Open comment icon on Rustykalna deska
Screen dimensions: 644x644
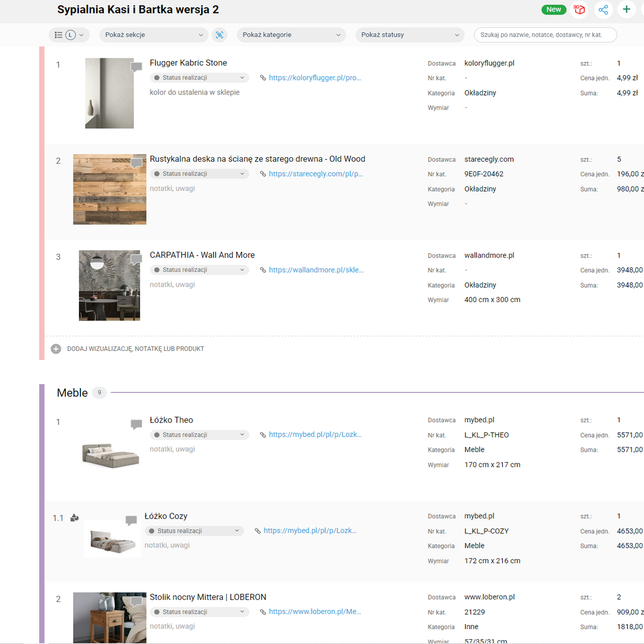(136, 163)
